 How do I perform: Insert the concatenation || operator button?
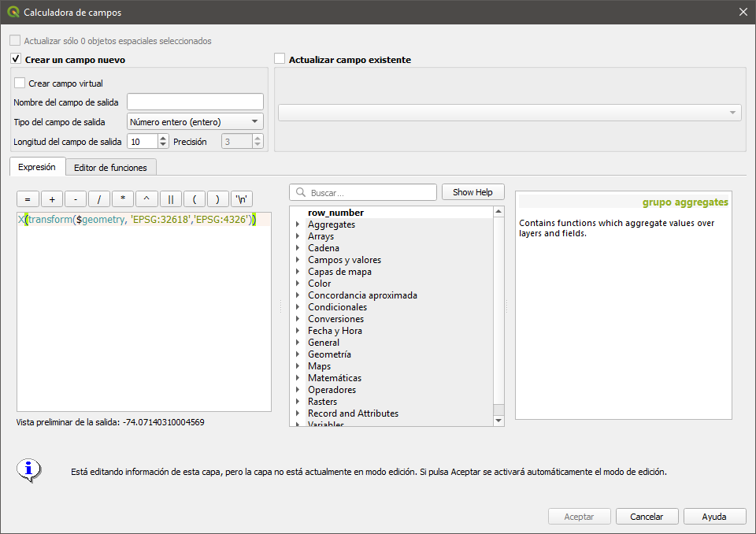click(x=170, y=199)
